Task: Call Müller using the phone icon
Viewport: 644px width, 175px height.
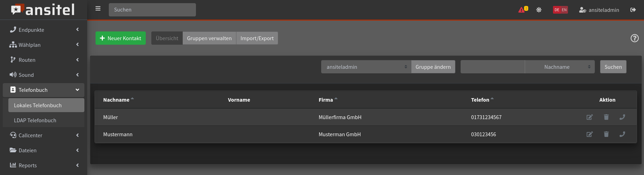Action: [622, 117]
